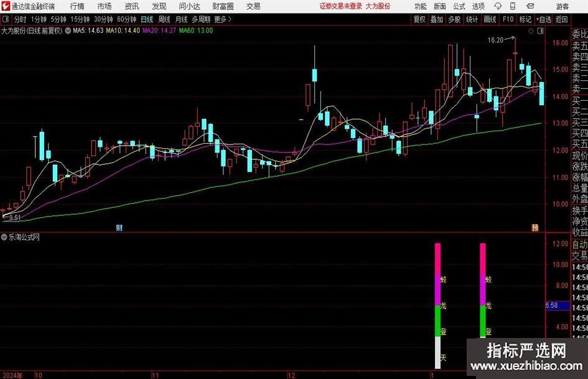This screenshot has height=379, width=588.
Task: Click MA5: 14.63 label
Action: coord(88,30)
